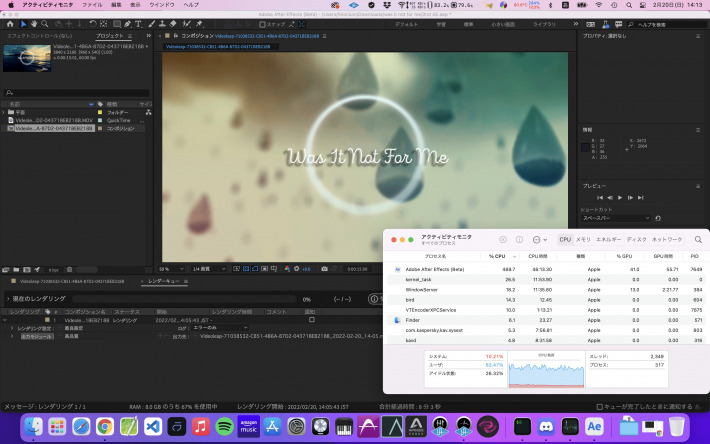
Task: Open Spotify from the Dock
Action: coord(223,427)
